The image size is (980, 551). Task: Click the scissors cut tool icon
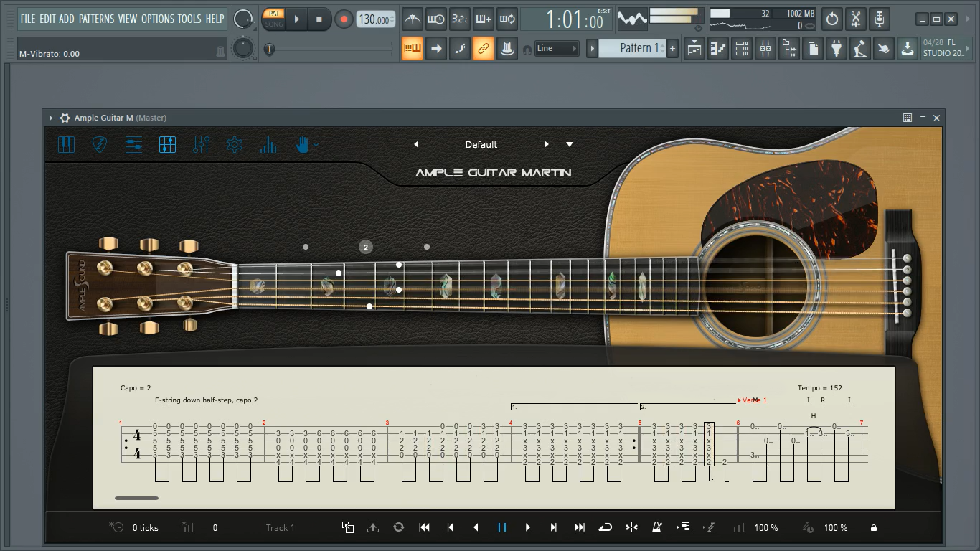point(856,19)
